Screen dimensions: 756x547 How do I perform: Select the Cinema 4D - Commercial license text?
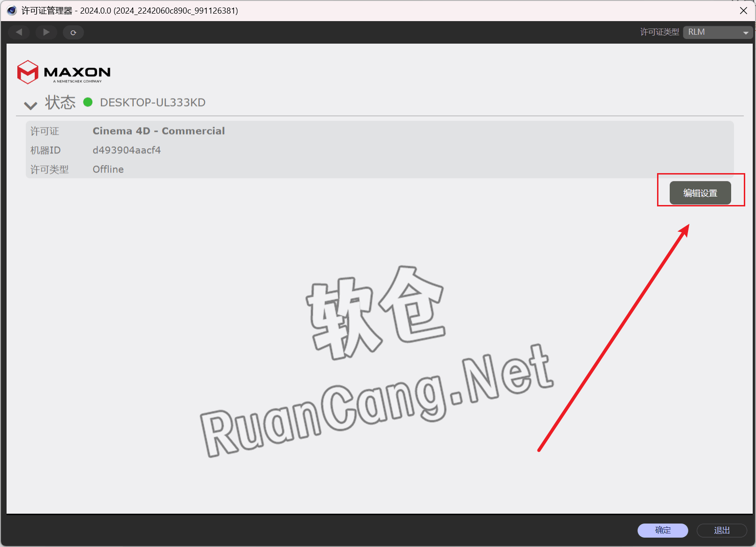pyautogui.click(x=159, y=131)
